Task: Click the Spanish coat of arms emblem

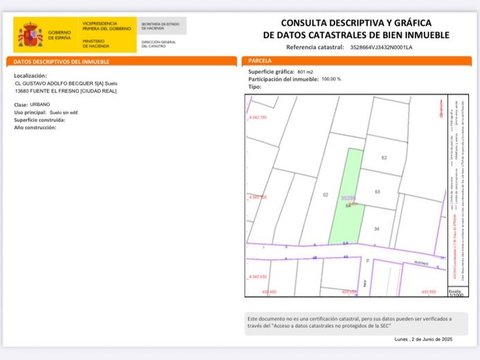Action: tap(30, 35)
